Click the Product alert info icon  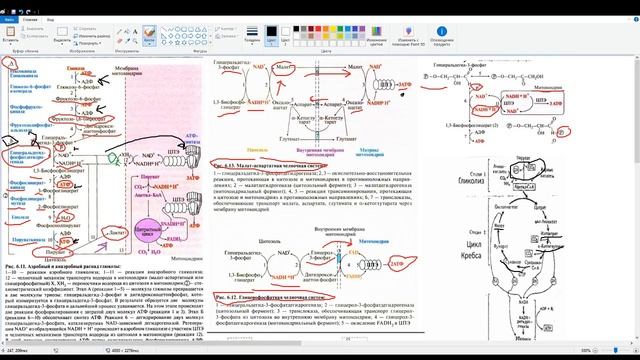[x=442, y=31]
